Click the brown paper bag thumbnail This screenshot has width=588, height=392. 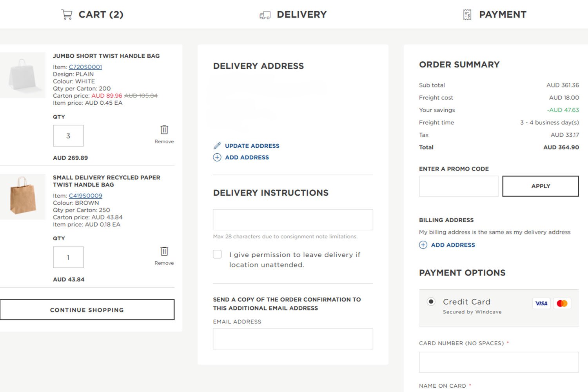23,196
